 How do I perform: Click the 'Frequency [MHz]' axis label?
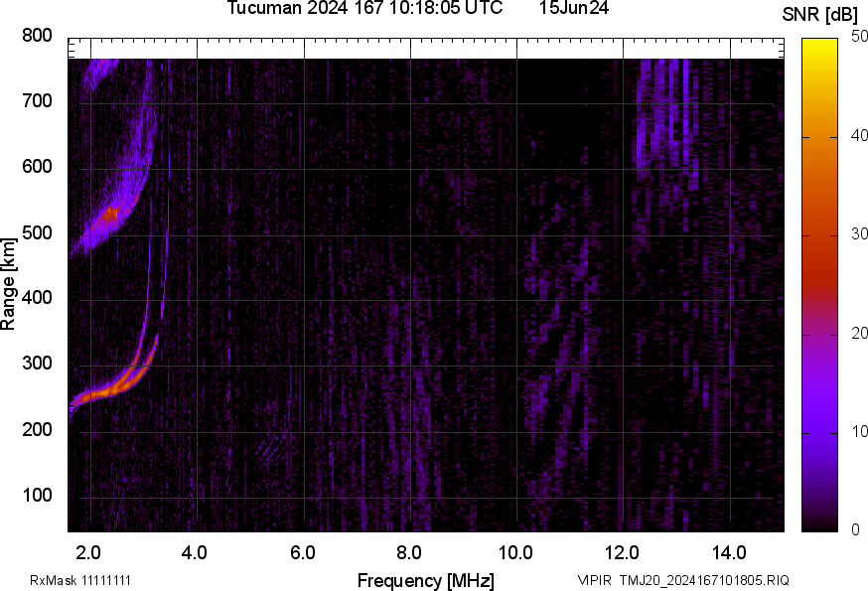tap(426, 581)
